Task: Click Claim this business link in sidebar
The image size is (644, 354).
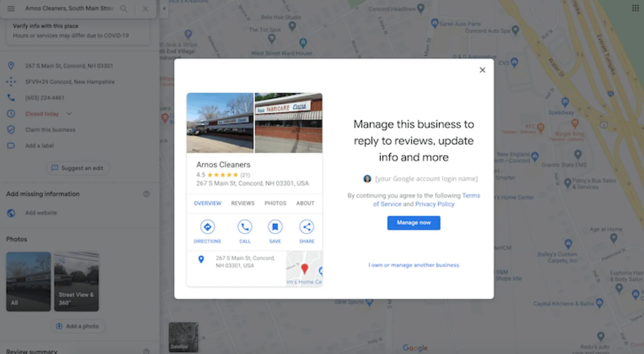Action: point(50,129)
